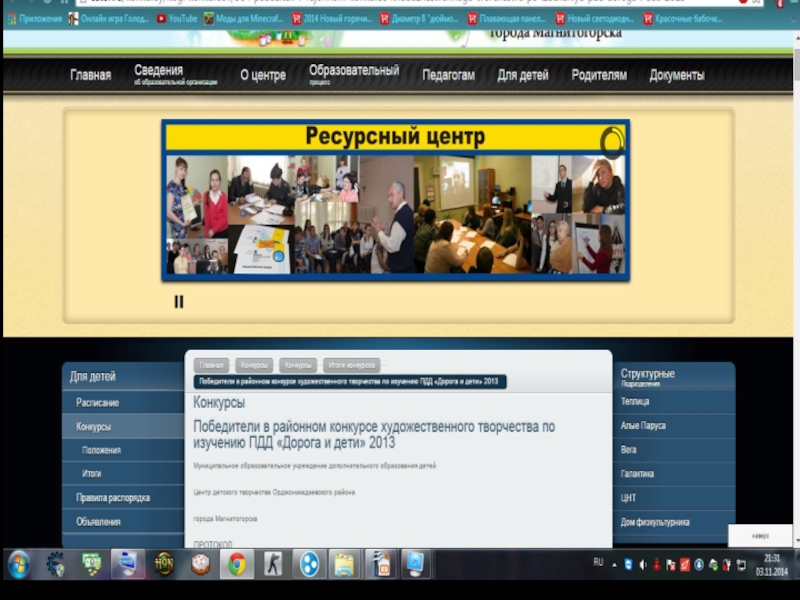Pause the slideshow banner
Screen dimensions: 800x600
(x=179, y=301)
